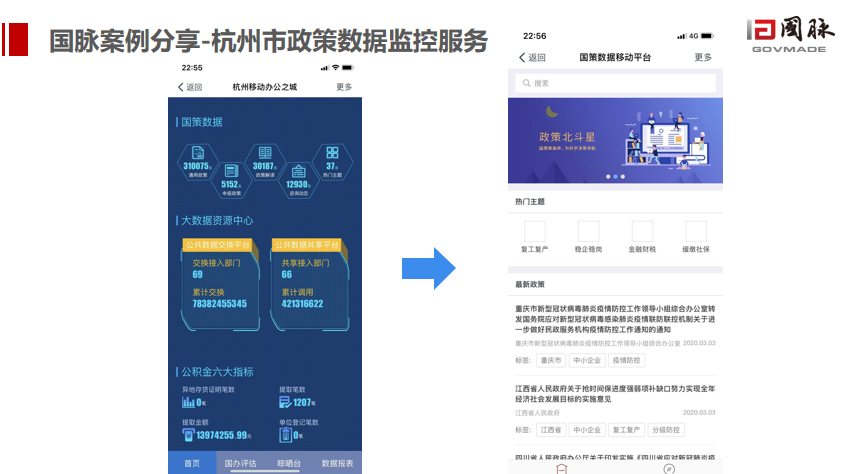Tap the 咨询动态 hexagon icon

298,173
